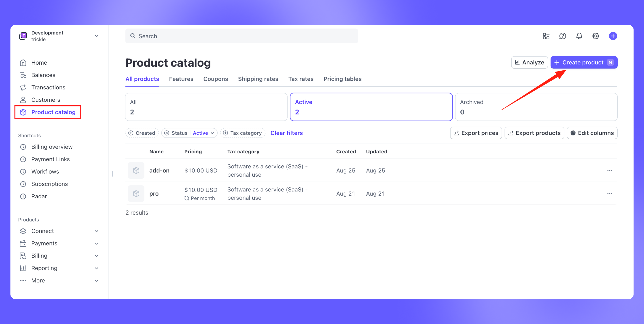This screenshot has height=324, width=644.
Task: Click the Development trickle account logo
Action: point(23,36)
